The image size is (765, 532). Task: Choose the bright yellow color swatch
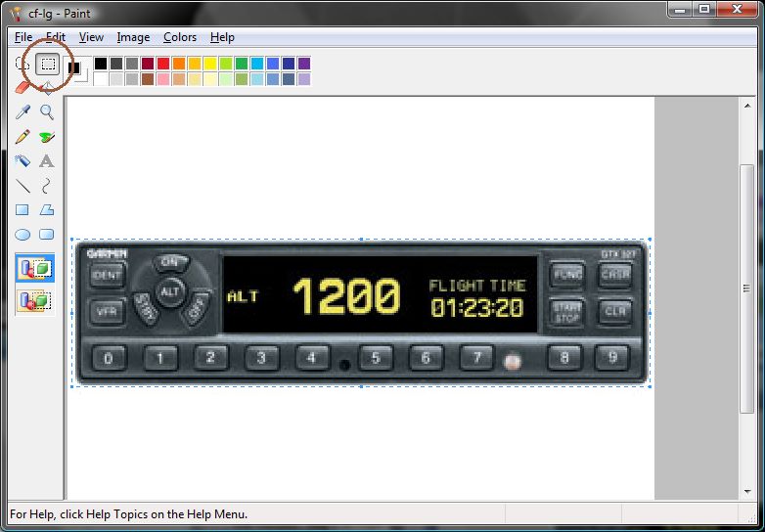pyautogui.click(x=210, y=64)
